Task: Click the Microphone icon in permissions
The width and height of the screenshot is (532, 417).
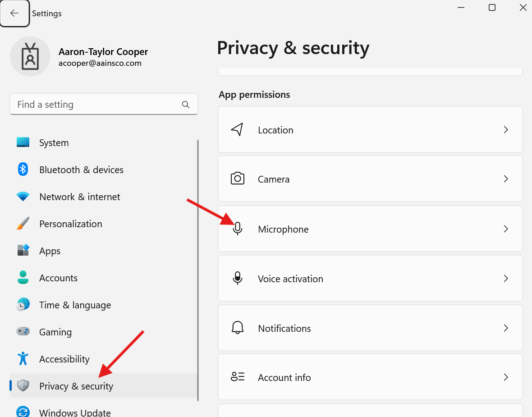Action: [238, 229]
